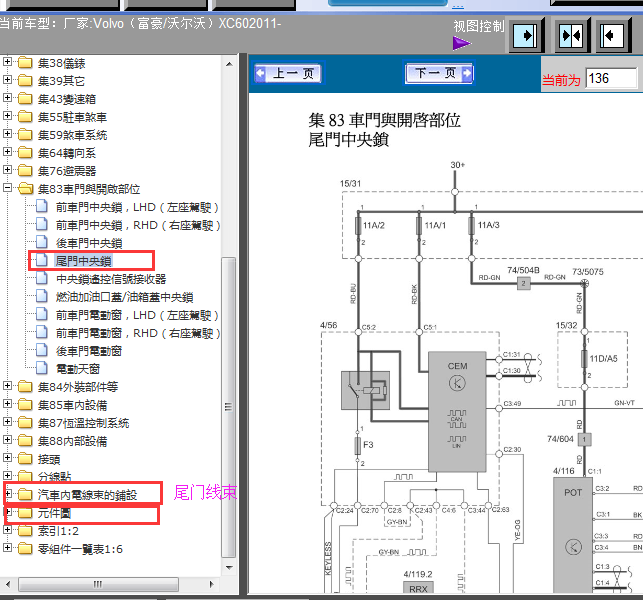Viewport: 643px width, 600px height.
Task: Open 前車門電動窗, LHD (左座駕駛) page
Action: [137, 315]
